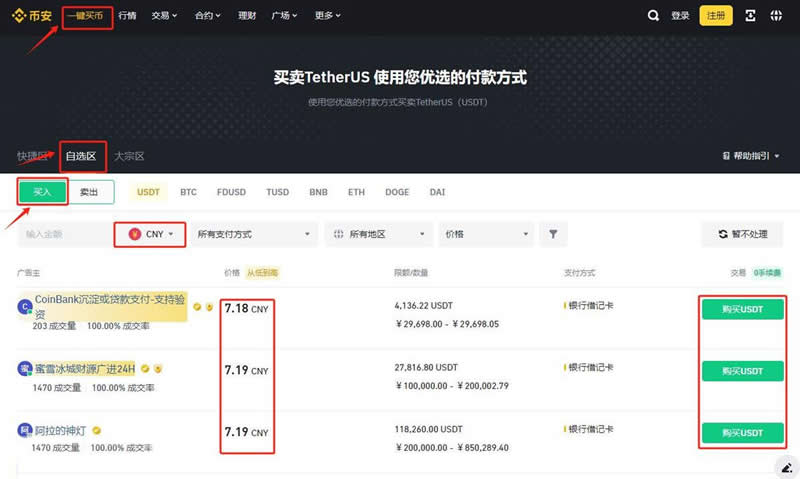Select the 买入 buy toggle
This screenshot has height=479, width=800.
[42, 192]
